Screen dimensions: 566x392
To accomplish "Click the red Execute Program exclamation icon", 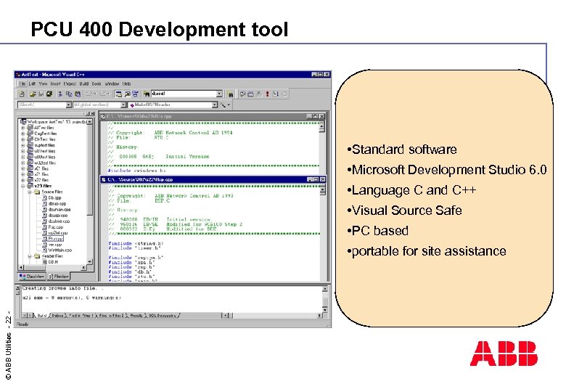I will point(268,94).
